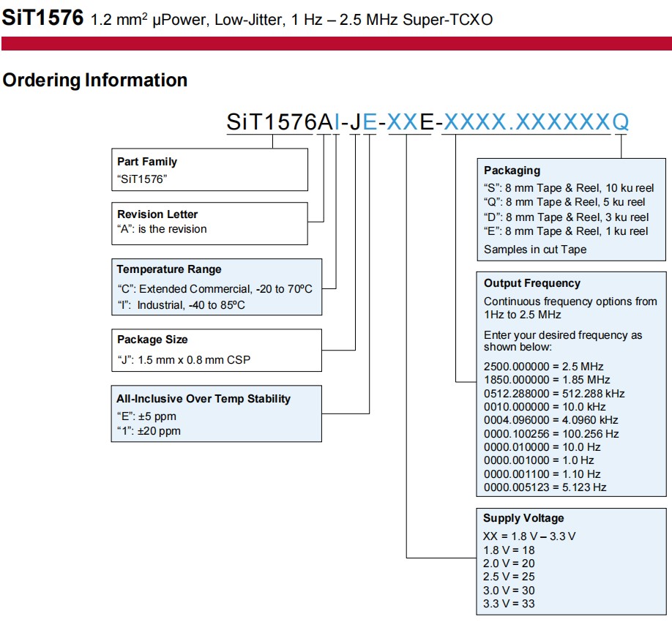Select the ±5 ppm stability option

(146, 416)
